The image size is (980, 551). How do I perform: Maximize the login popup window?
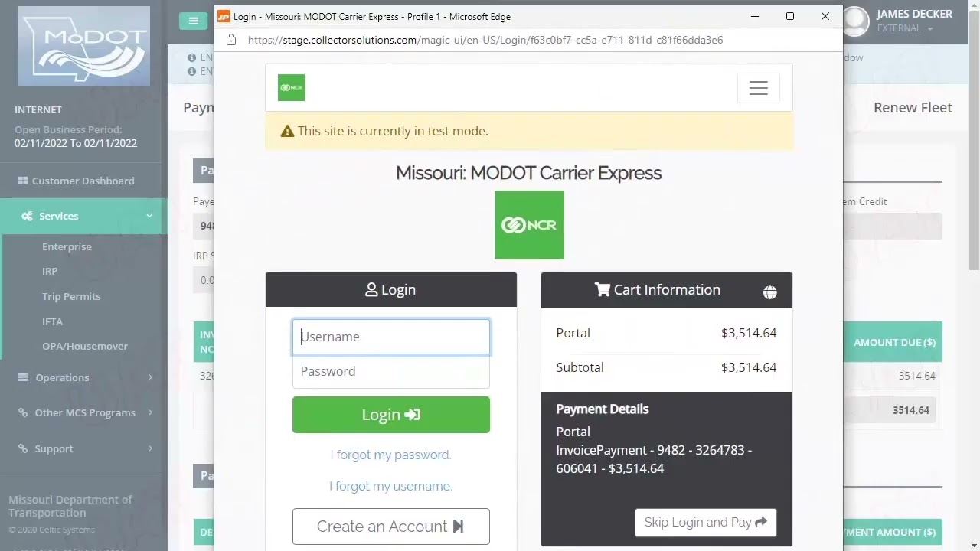pyautogui.click(x=790, y=16)
